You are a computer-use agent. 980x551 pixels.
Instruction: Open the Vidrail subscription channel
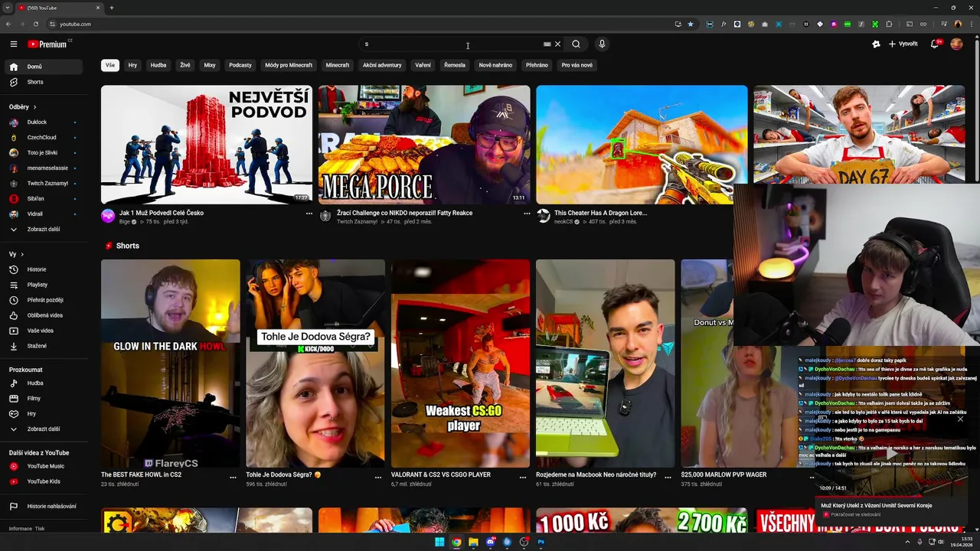point(43,214)
